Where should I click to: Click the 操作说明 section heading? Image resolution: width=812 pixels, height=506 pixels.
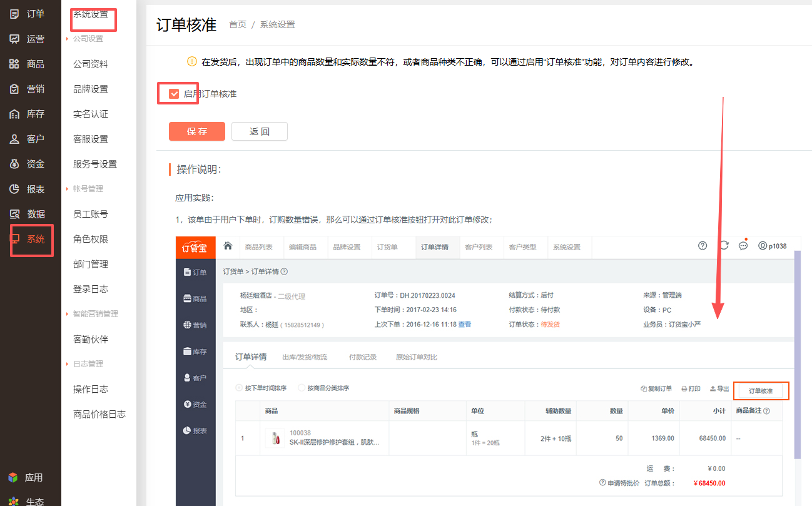[199, 170]
